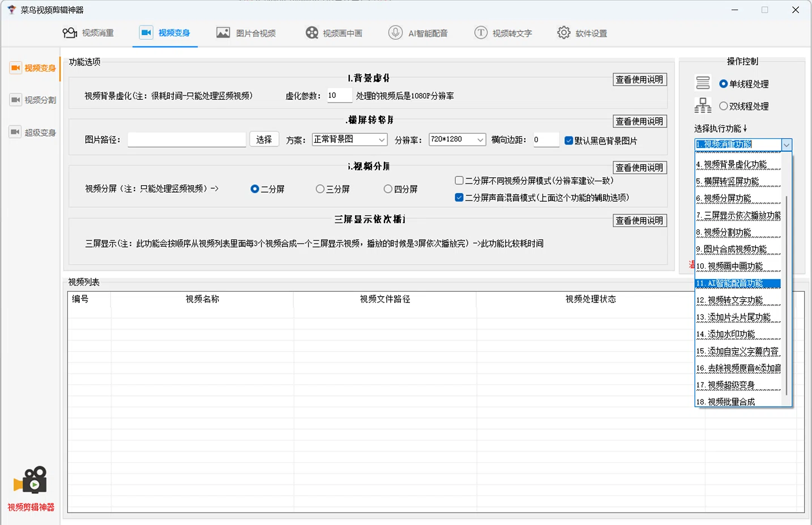Open AI智能配音 microphone icon
Image resolution: width=812 pixels, height=525 pixels.
point(395,33)
